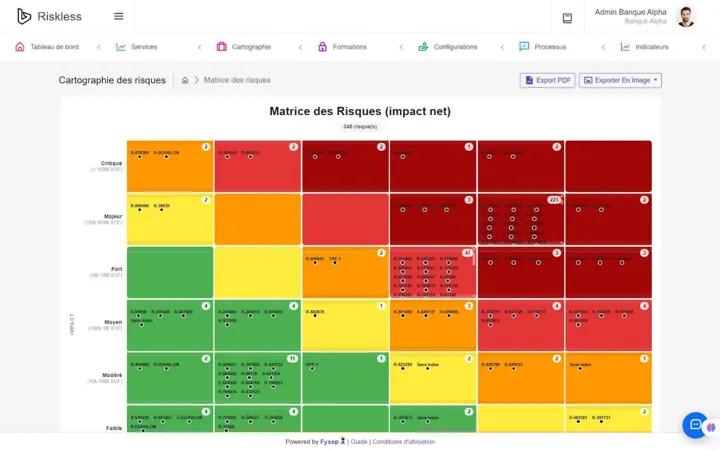
Task: Click the 223 risk count badge
Action: (x=554, y=200)
